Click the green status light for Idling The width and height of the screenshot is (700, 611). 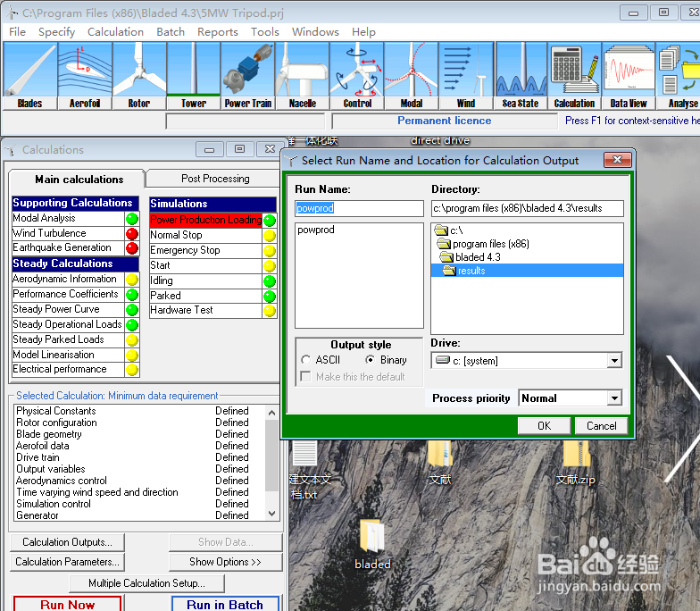click(x=270, y=280)
